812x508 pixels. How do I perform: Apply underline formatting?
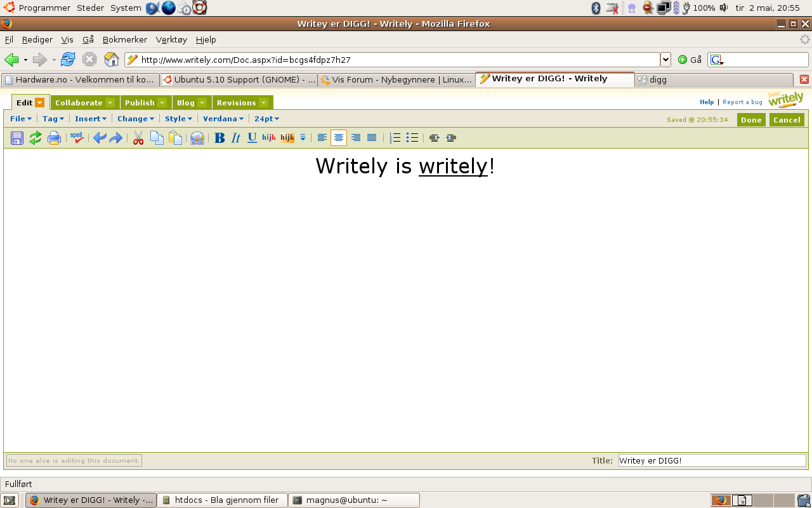252,138
